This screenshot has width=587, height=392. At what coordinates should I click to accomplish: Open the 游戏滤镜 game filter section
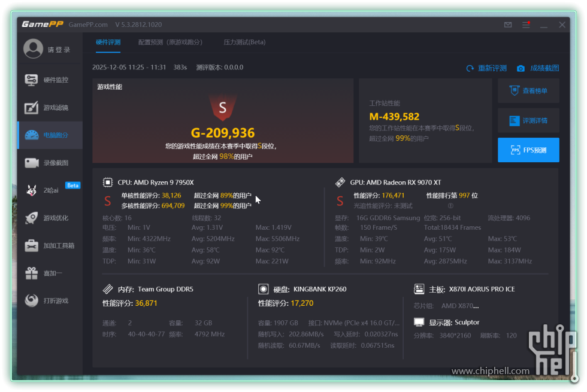point(50,108)
